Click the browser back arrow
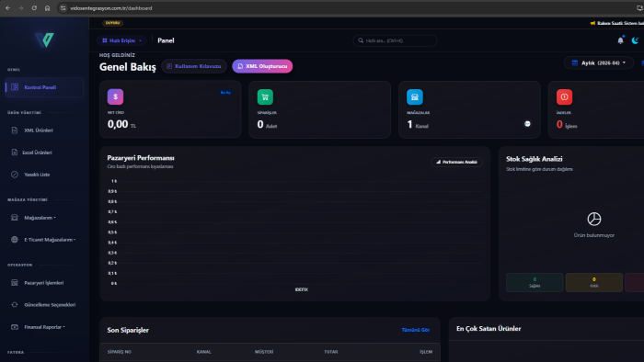 [x=7, y=8]
